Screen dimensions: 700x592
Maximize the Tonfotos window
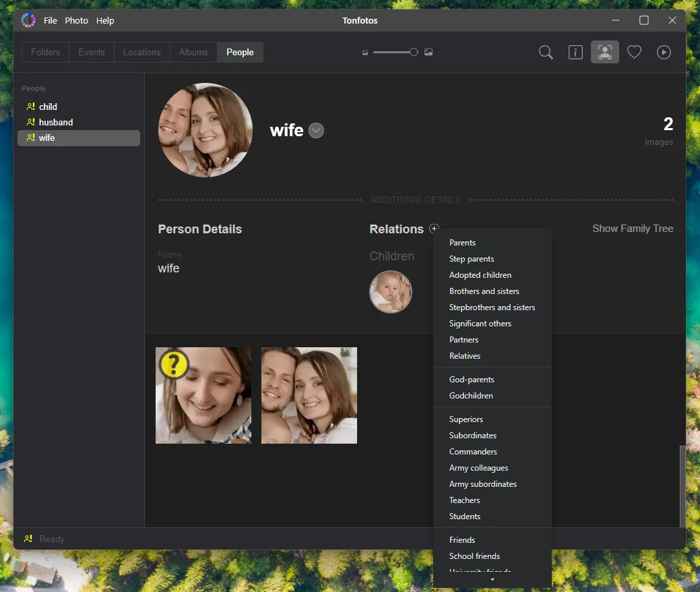click(644, 20)
